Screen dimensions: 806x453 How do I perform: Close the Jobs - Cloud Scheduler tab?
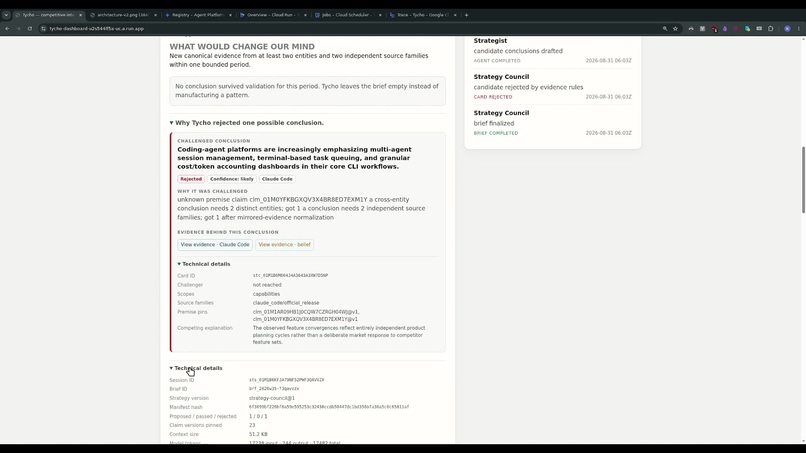380,15
